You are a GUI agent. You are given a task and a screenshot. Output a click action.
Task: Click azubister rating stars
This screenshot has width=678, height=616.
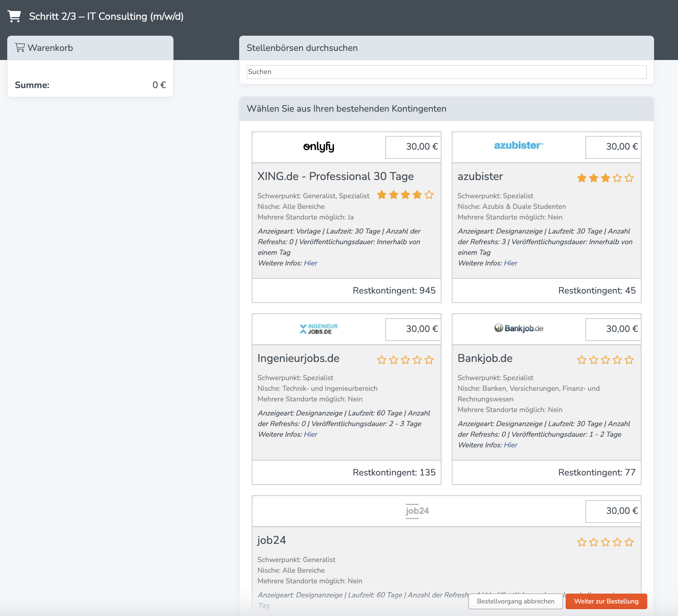pyautogui.click(x=605, y=178)
